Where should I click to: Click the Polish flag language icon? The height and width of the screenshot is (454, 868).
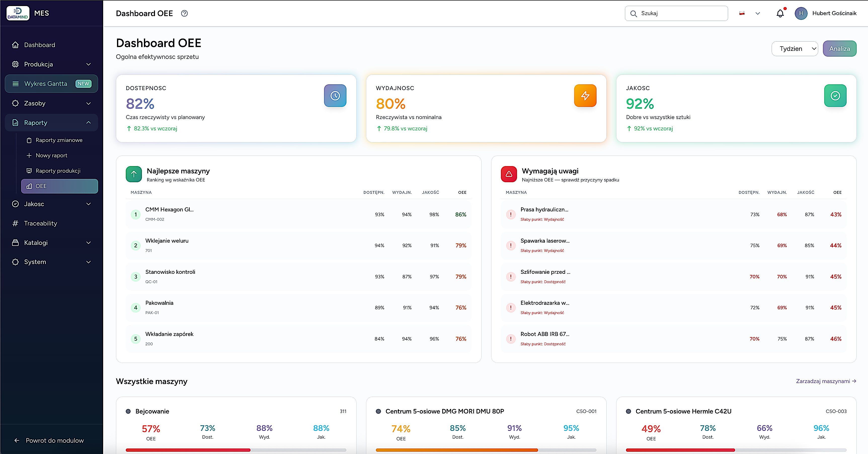(742, 14)
